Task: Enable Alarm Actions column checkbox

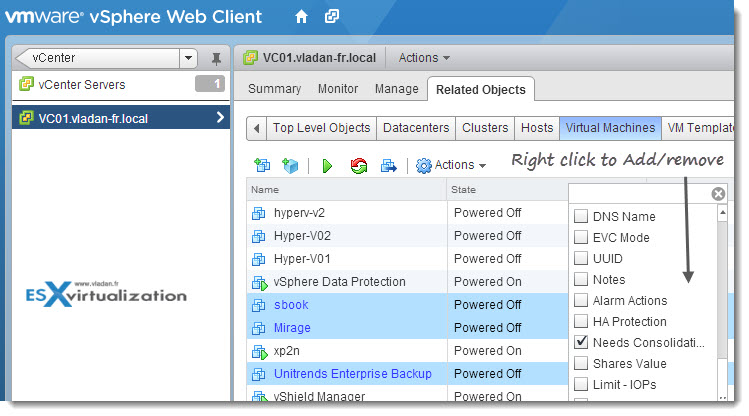Action: pyautogui.click(x=581, y=300)
